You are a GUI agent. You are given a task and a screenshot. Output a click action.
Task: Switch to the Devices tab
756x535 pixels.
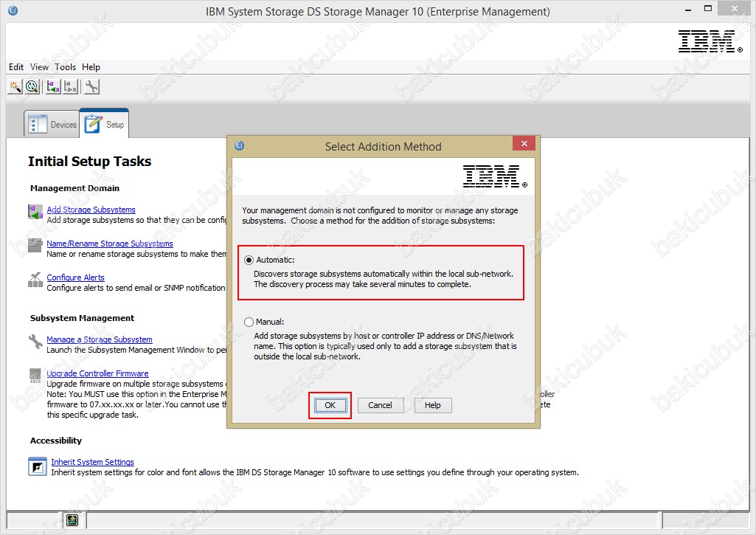click(x=52, y=125)
